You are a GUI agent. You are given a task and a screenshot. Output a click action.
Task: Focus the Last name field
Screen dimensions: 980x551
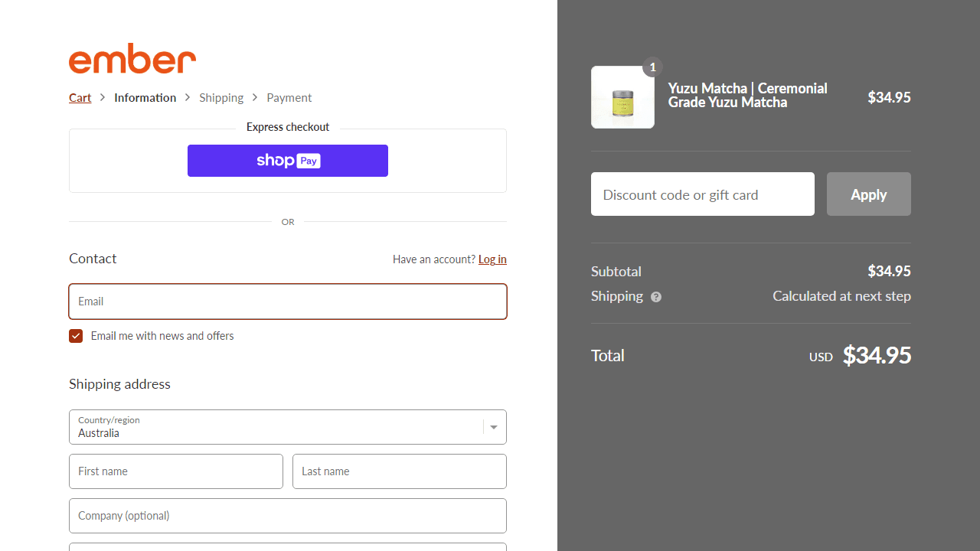400,471
